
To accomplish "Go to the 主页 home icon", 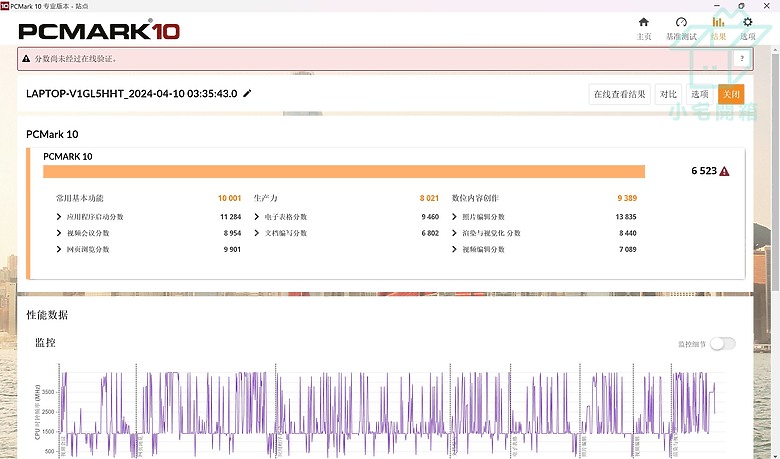I will 644,22.
